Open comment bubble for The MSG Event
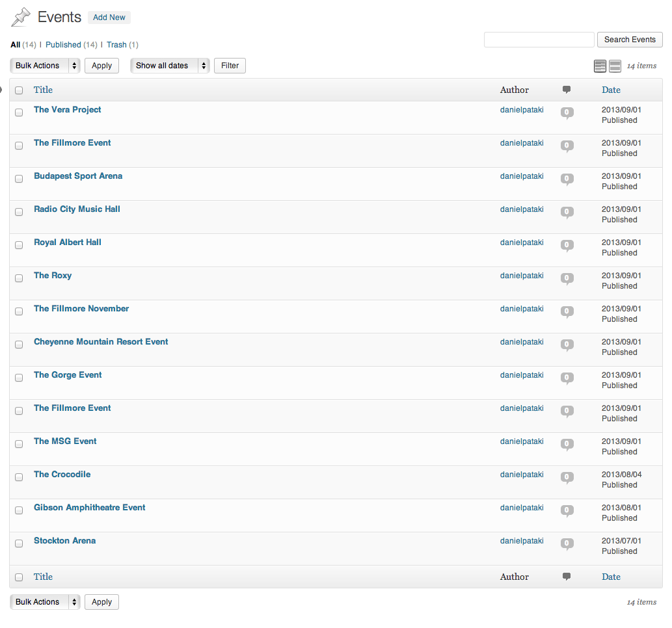Viewport: 672px width, 628px height. point(567,444)
